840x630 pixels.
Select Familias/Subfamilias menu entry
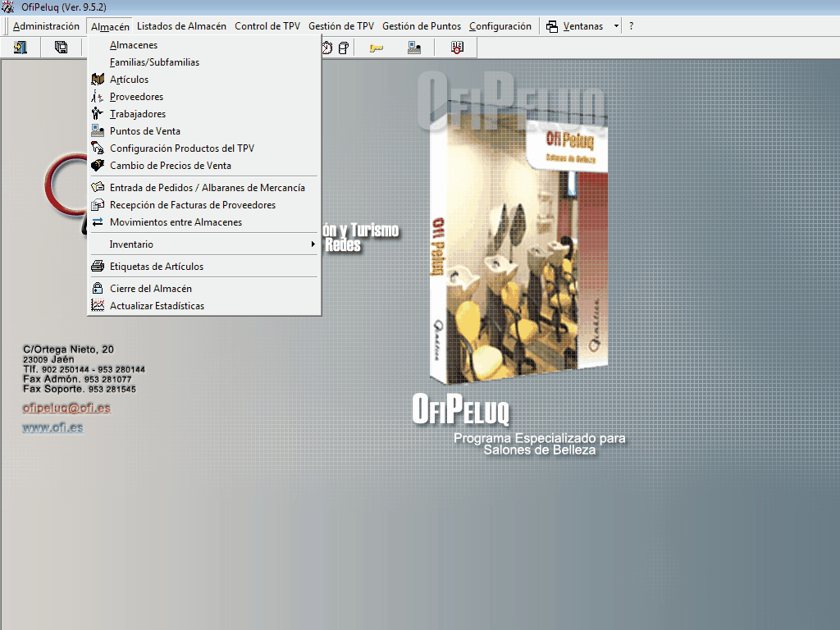204,62
